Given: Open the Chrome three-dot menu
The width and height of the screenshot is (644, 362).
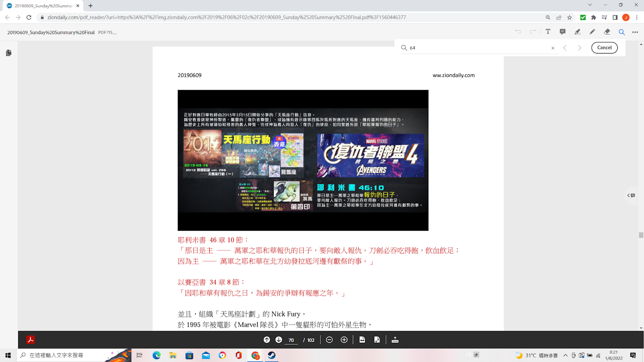Looking at the screenshot, I should [637, 17].
